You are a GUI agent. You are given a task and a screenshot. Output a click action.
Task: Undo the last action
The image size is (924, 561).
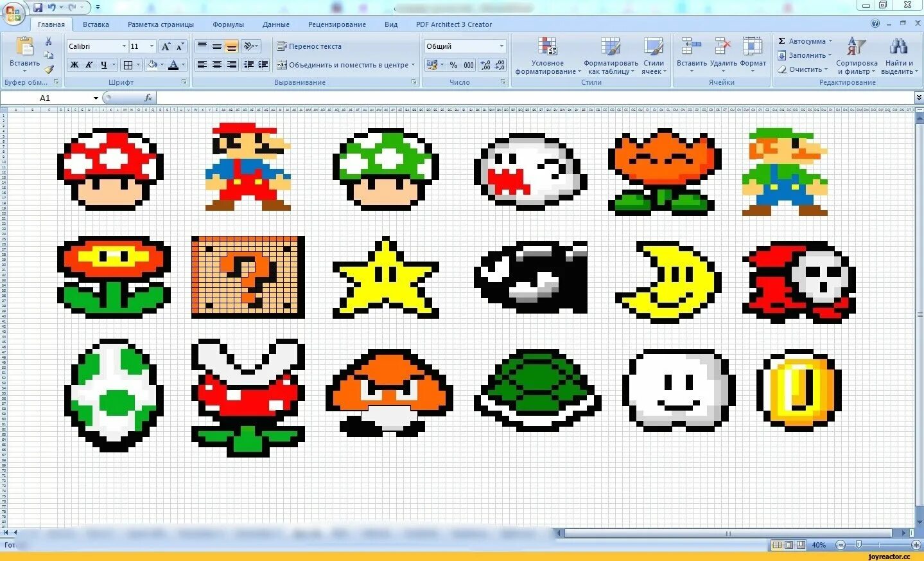(51, 7)
